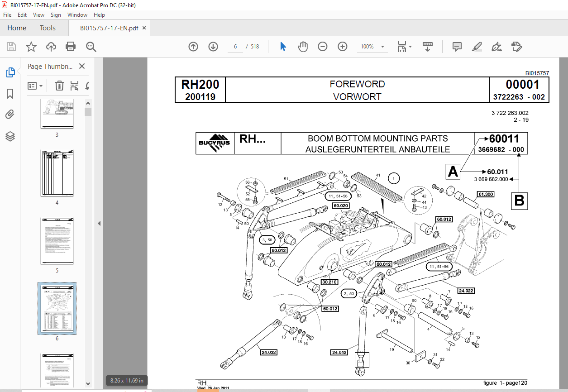Show the Page Thumbnails sidebar panel
Image resolution: width=568 pixels, height=392 pixels.
pyautogui.click(x=10, y=72)
